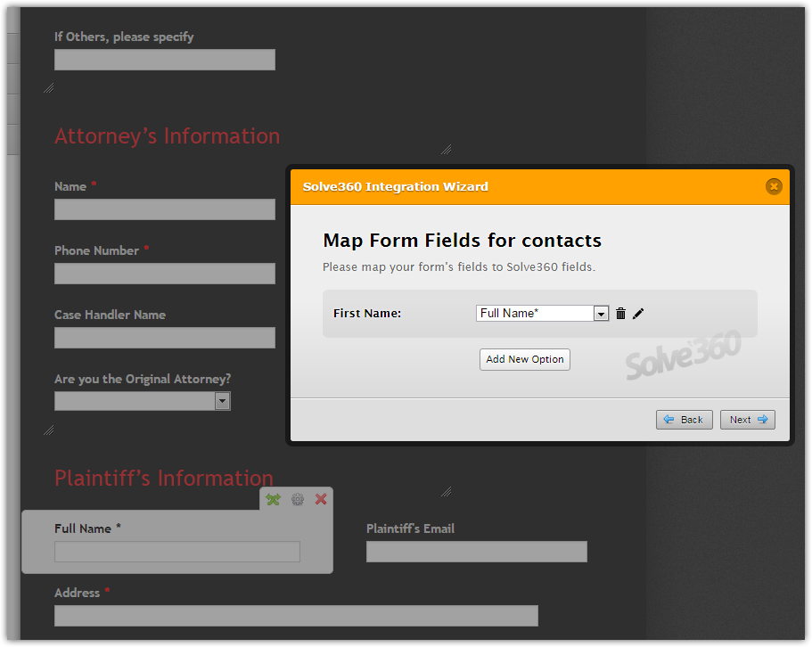Go to the Next wizard step
This screenshot has height=647, width=812.
pyautogui.click(x=747, y=420)
